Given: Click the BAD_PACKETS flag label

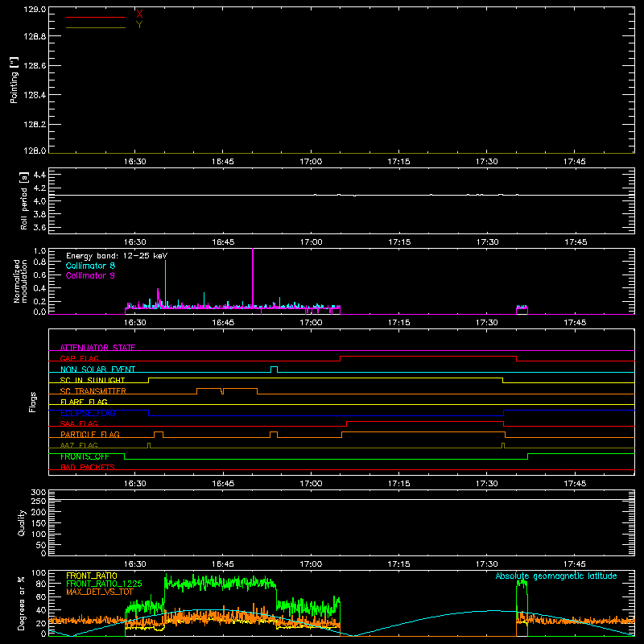Looking at the screenshot, I should [x=88, y=467].
